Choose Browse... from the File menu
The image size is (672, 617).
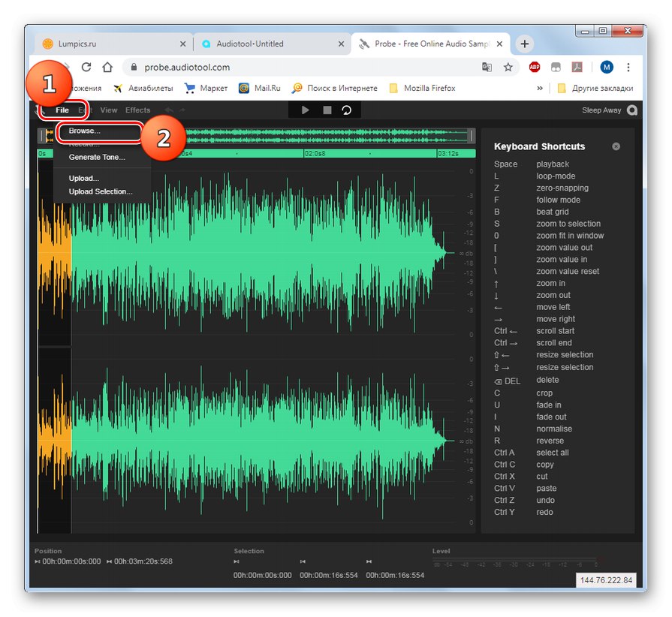pos(84,131)
